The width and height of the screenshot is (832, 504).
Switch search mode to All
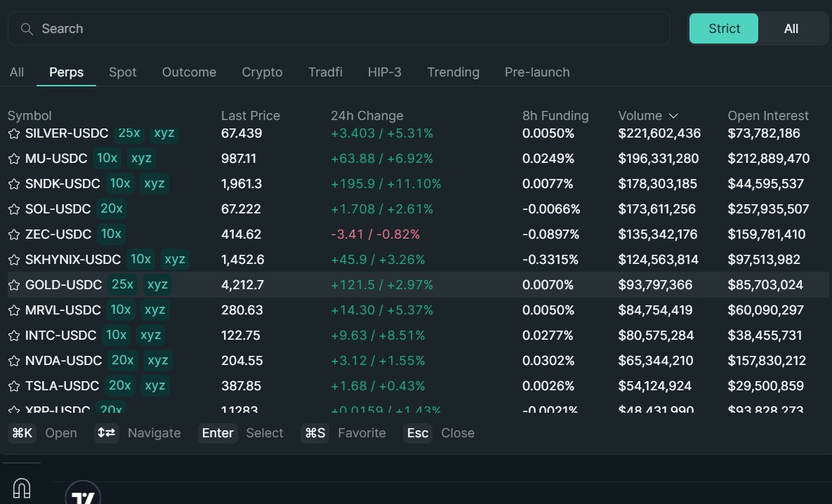click(791, 29)
